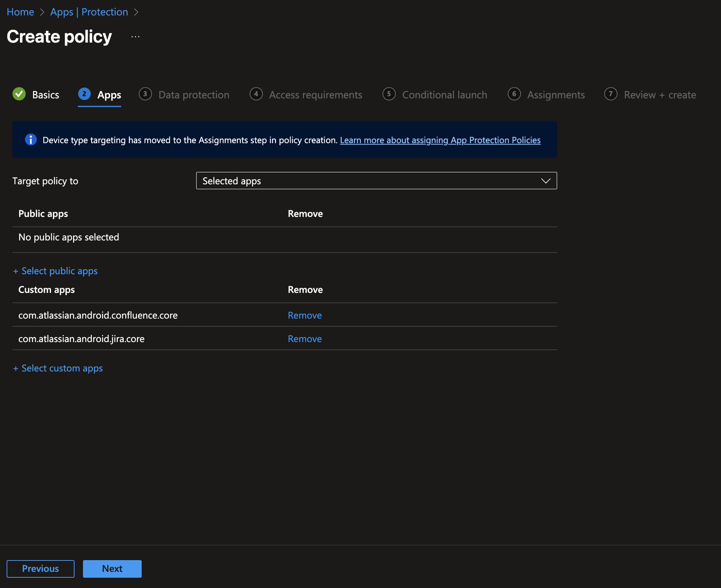
Task: Click the Next button
Action: (112, 569)
